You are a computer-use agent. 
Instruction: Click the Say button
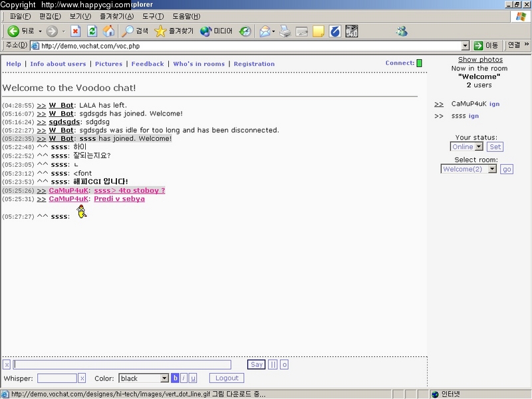[x=256, y=364]
